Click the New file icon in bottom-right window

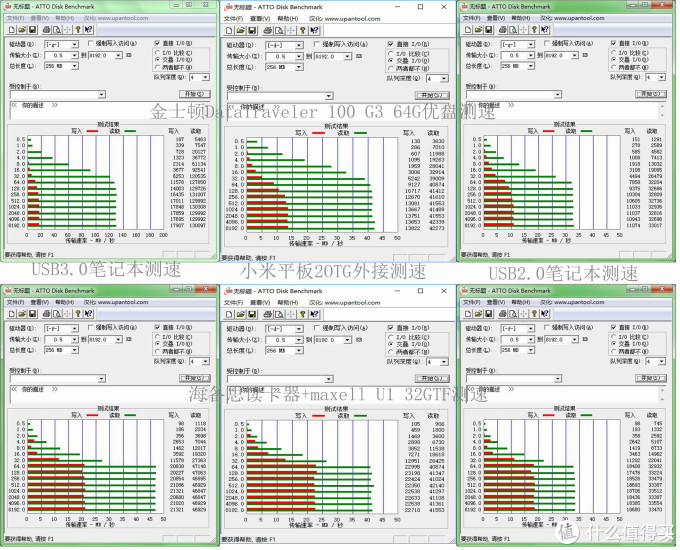[468, 314]
